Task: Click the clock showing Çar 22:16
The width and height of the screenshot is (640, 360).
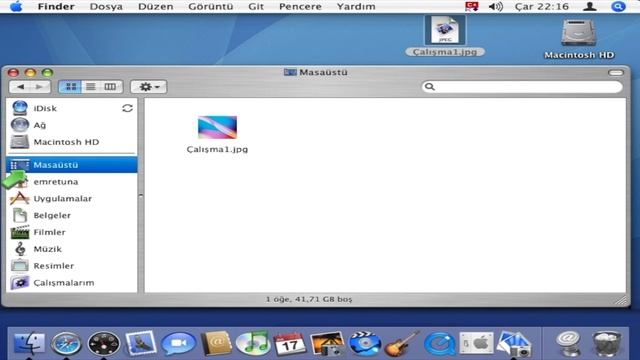Action: (542, 7)
